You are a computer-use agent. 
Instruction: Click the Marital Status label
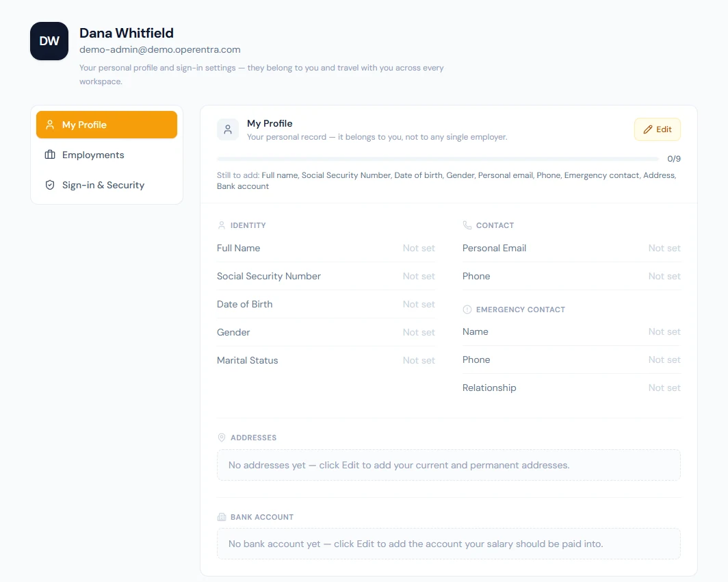[248, 360]
